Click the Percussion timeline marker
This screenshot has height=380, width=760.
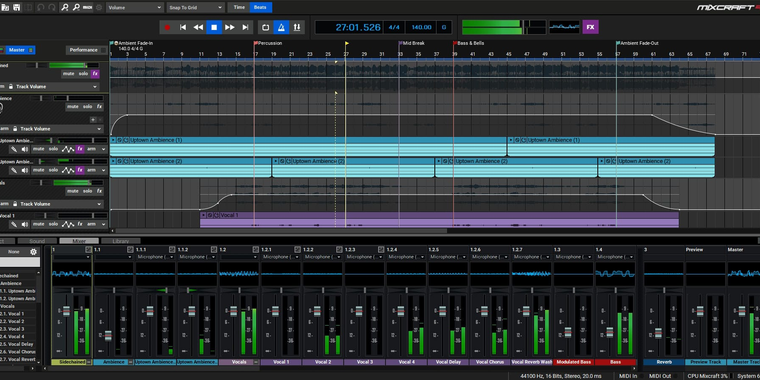click(269, 43)
